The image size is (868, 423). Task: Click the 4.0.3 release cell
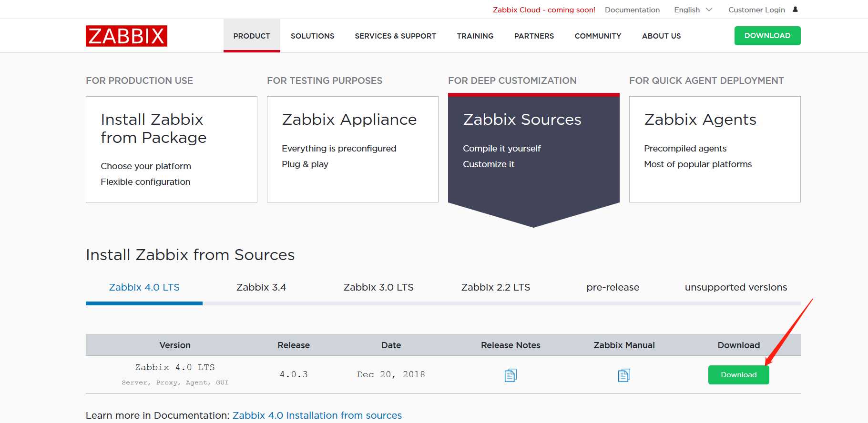click(x=294, y=374)
